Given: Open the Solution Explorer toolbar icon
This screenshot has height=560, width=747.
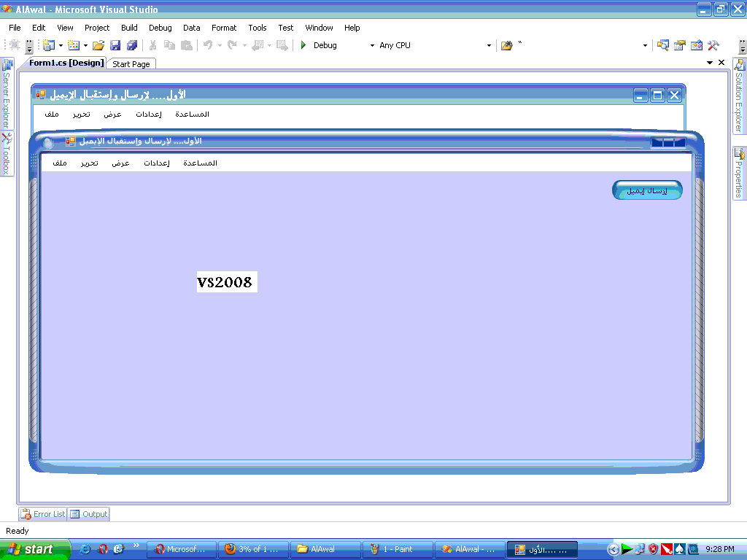Looking at the screenshot, I should point(662,45).
